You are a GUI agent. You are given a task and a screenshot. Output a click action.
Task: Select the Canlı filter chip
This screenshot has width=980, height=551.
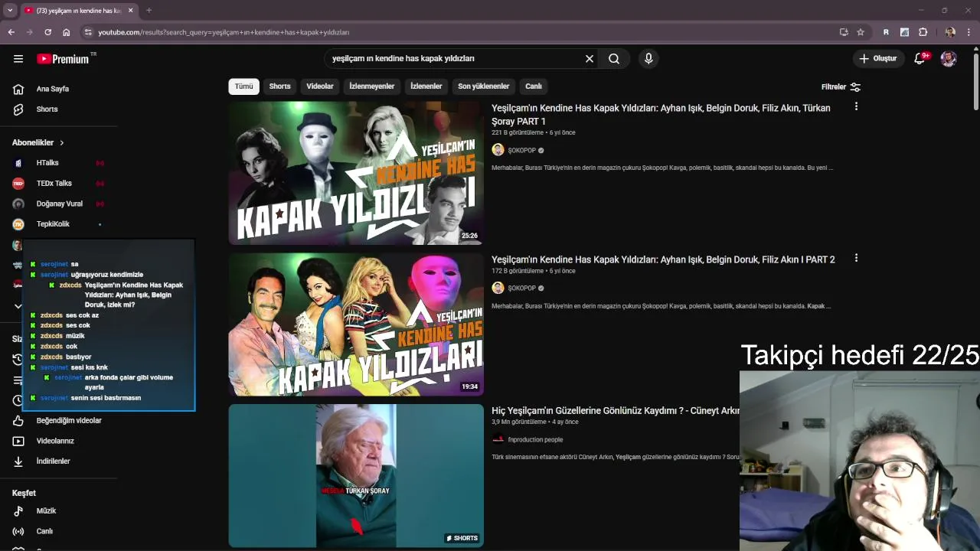[534, 86]
